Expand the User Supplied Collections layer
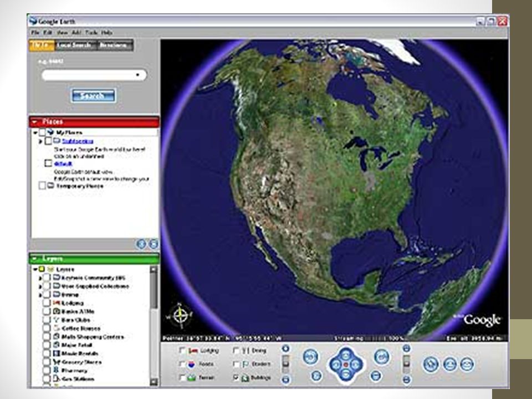532x399 pixels. click(x=40, y=287)
